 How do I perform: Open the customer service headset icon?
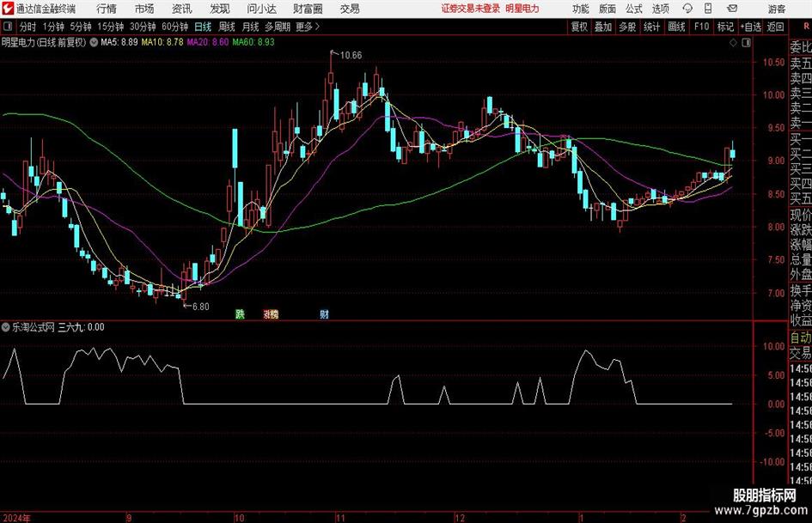pos(687,9)
